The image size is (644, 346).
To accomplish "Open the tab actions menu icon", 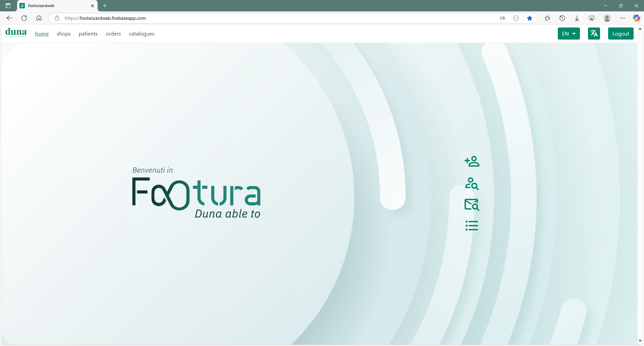I will 8,6.
